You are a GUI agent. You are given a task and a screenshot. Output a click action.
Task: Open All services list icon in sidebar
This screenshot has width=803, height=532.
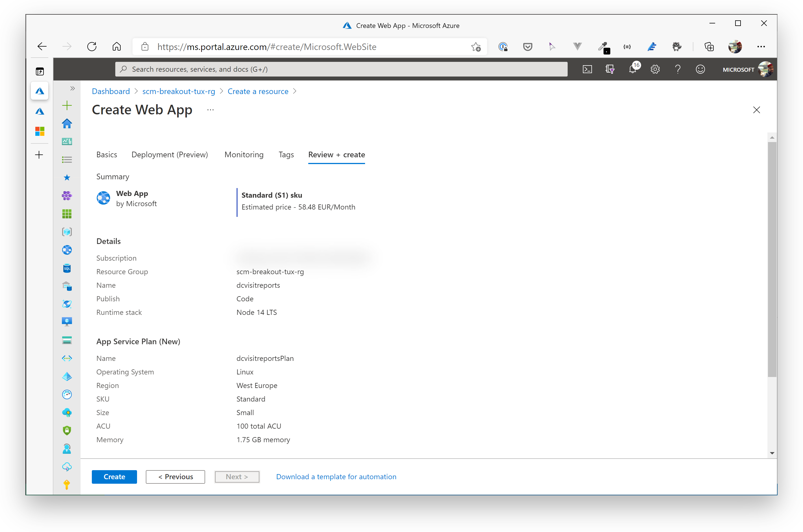click(67, 160)
